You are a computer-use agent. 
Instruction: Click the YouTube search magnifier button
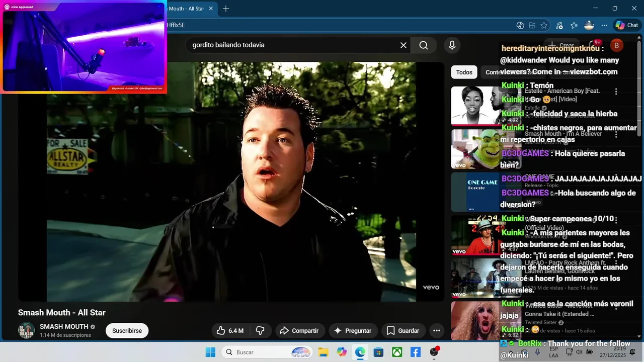424,45
